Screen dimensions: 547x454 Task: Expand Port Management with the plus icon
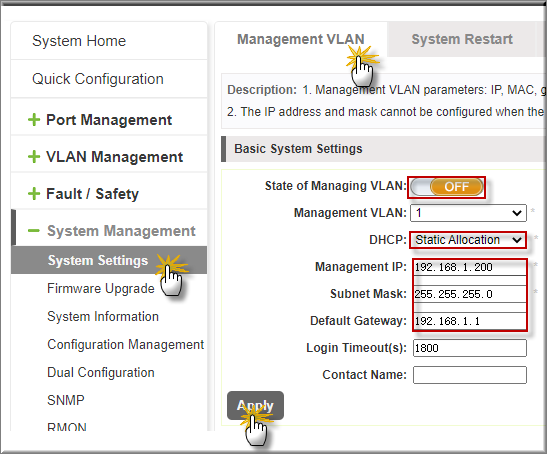click(34, 120)
